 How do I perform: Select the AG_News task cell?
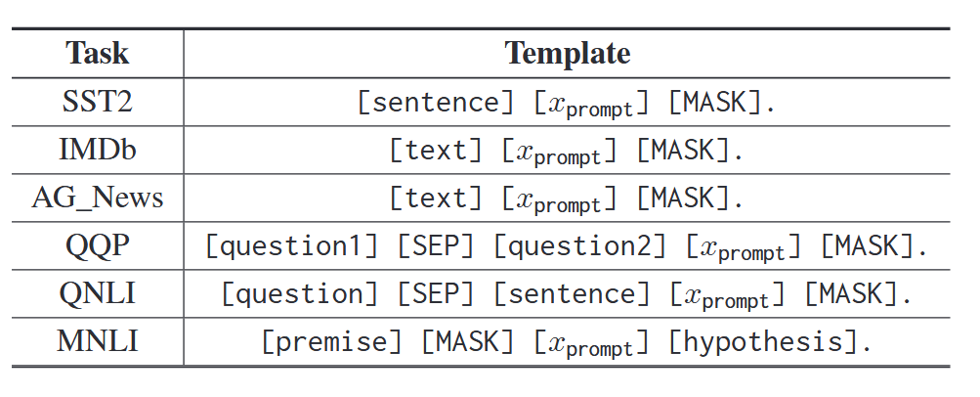(x=97, y=198)
